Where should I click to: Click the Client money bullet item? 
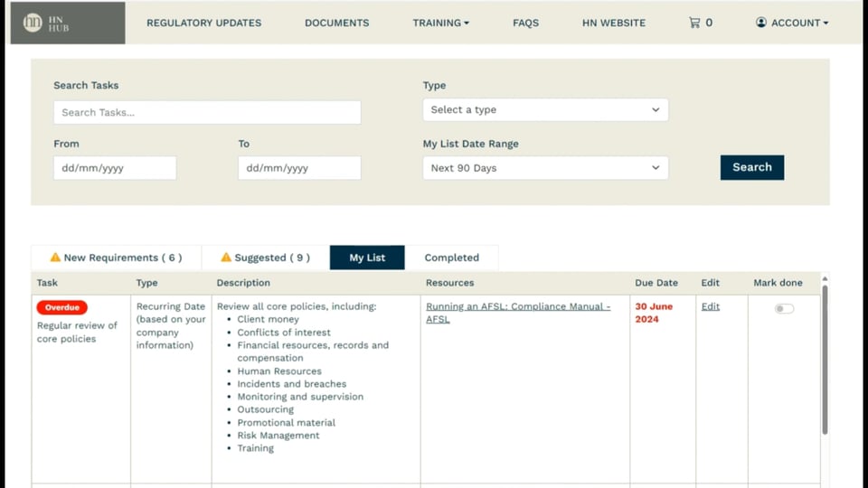(x=268, y=319)
